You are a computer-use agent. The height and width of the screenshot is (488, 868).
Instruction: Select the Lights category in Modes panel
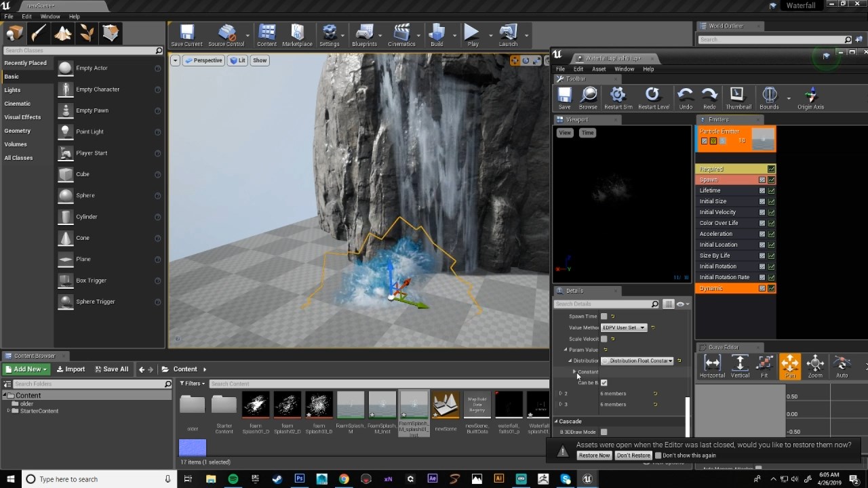12,90
